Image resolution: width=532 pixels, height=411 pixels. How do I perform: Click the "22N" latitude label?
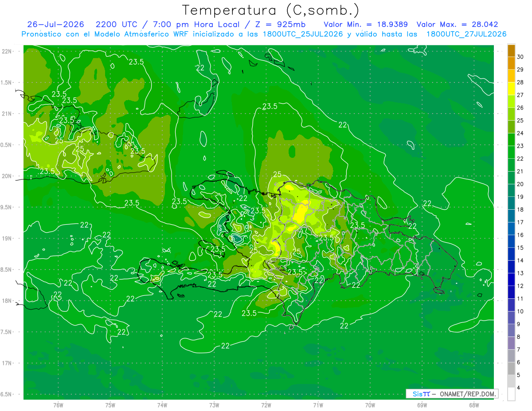7,51
